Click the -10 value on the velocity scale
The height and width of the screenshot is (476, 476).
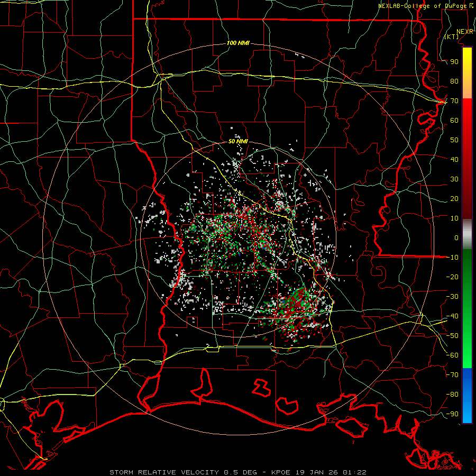pos(452,258)
